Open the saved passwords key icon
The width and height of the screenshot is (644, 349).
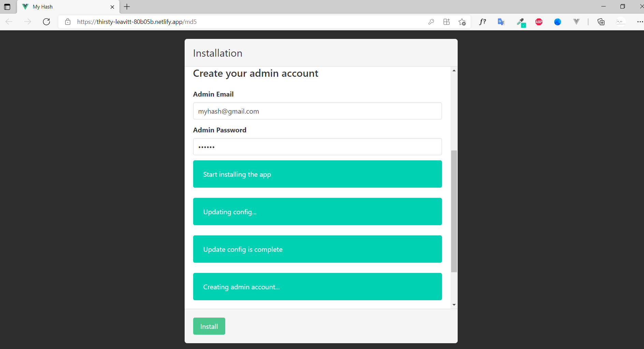(x=431, y=22)
